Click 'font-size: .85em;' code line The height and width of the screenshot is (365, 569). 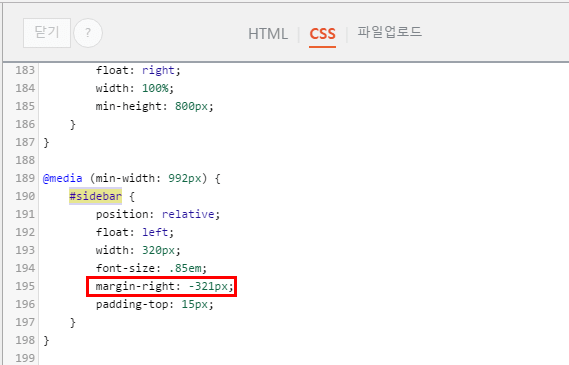pos(151,268)
